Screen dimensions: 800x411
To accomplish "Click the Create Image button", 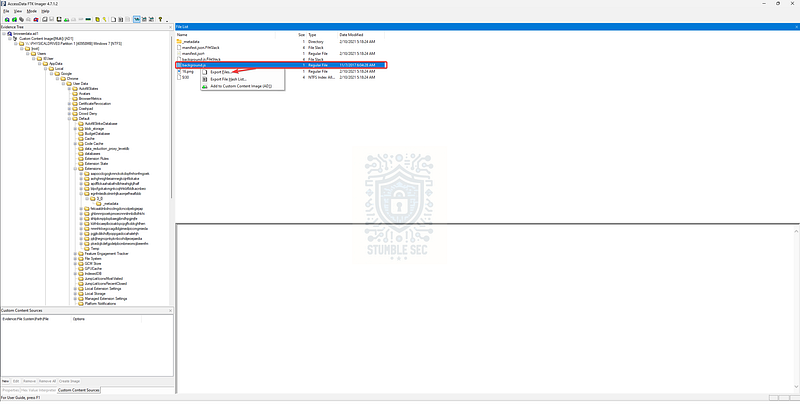I will tap(69, 381).
